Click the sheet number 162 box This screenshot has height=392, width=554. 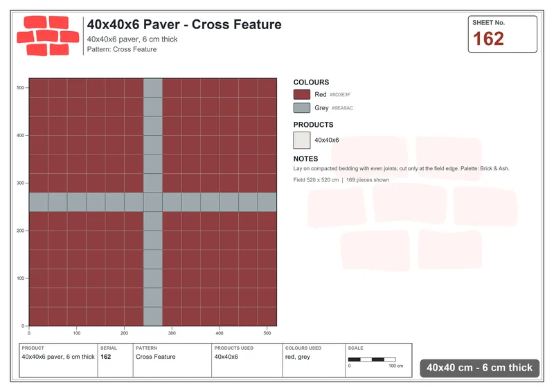point(502,34)
